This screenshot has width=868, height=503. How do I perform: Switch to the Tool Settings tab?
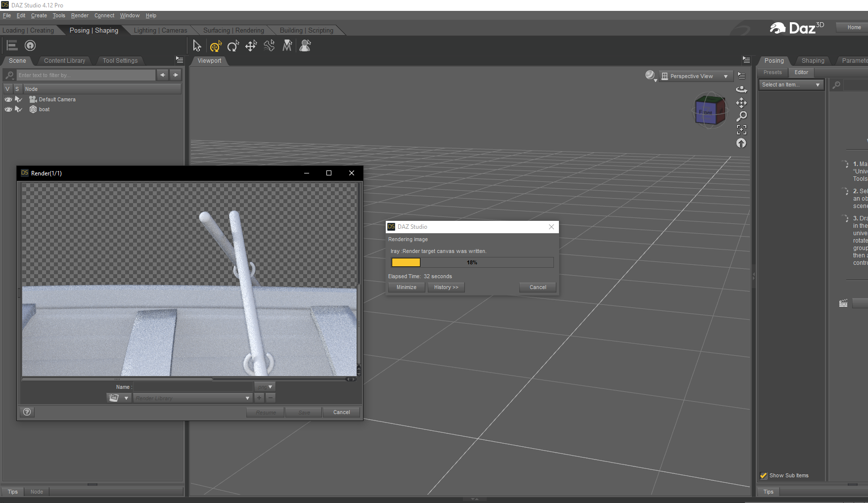click(x=120, y=61)
